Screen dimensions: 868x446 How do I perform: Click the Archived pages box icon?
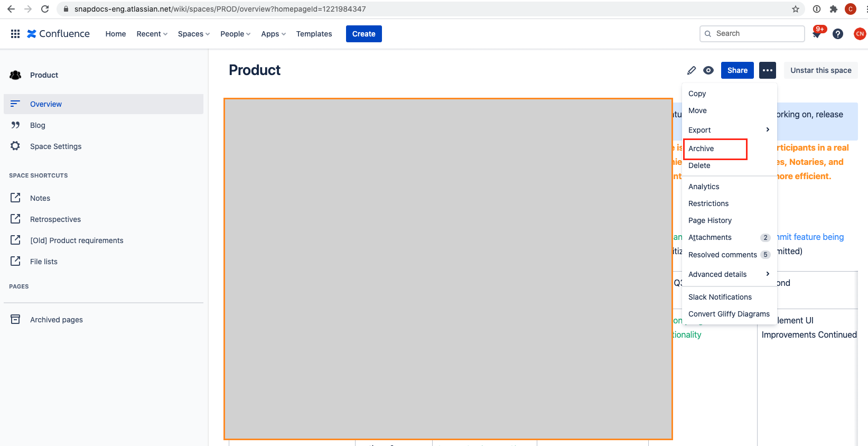pyautogui.click(x=15, y=319)
